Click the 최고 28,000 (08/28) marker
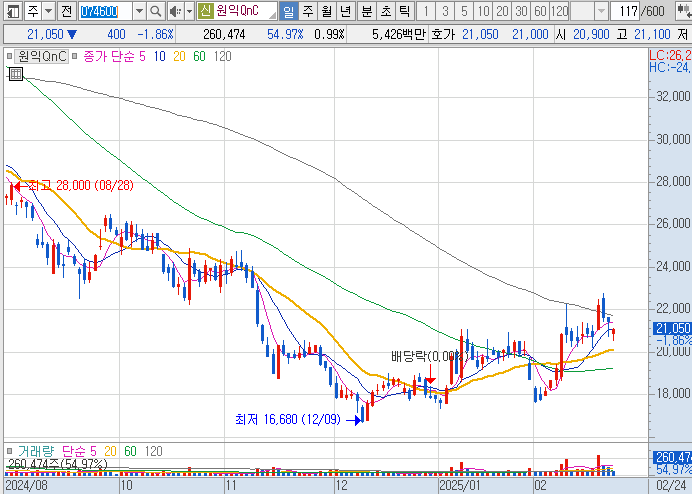 [x=73, y=185]
